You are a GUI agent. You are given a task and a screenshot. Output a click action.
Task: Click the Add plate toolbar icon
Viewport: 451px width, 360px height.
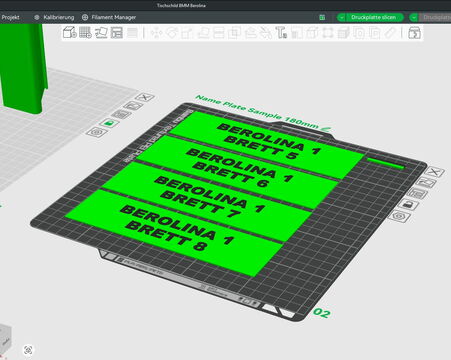point(85,33)
